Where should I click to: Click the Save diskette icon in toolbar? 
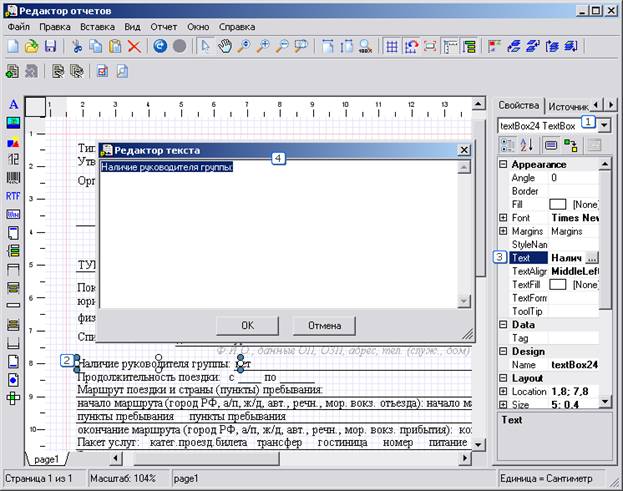click(50, 46)
